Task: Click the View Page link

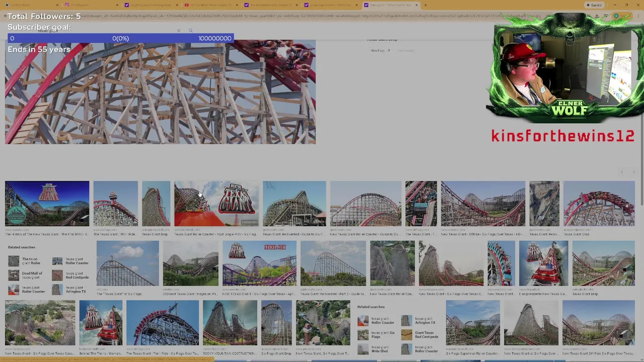Action: [x=380, y=50]
